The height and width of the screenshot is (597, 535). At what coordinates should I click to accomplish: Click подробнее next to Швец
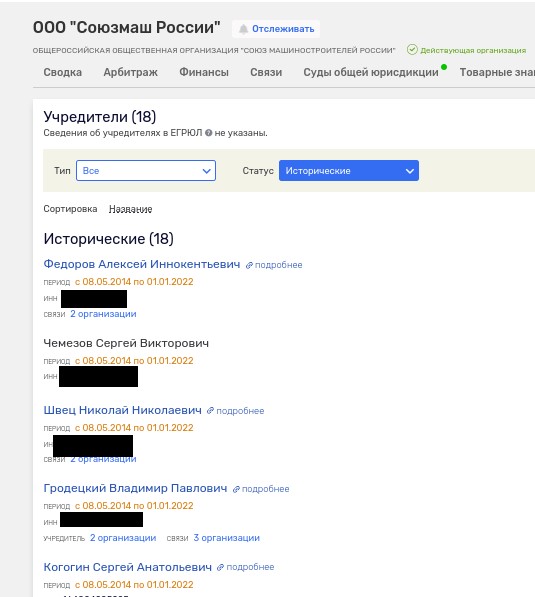[x=240, y=411]
